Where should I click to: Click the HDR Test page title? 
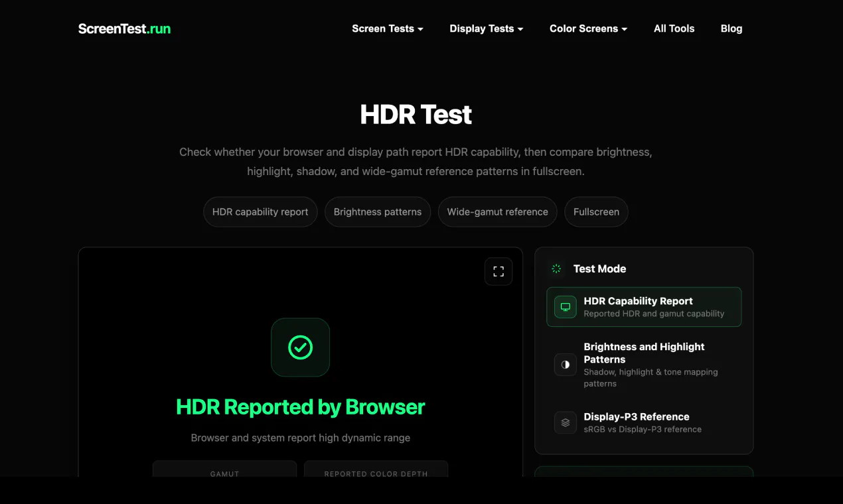[x=416, y=115]
